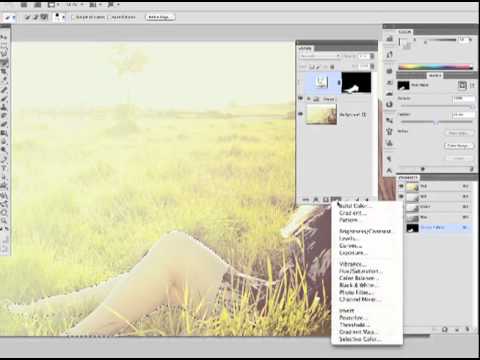Click Color Range button in Masks panel
This screenshot has height=360, width=480.
[459, 146]
